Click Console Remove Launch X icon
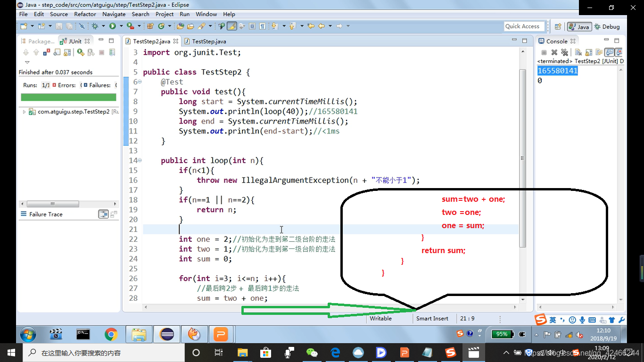This screenshot has width=644, height=362. (x=554, y=52)
